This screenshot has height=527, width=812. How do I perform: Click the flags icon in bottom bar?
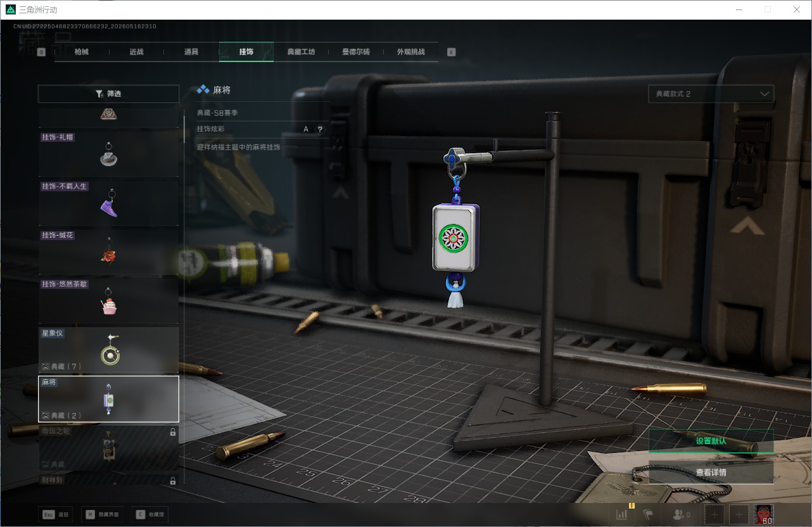[647, 515]
